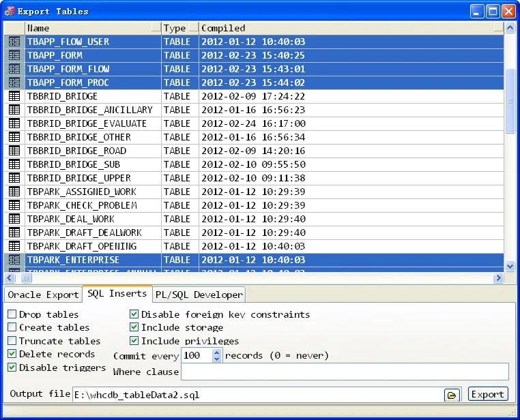Switch to the PL/SQL Developer tab
The height and width of the screenshot is (420, 520).
[x=199, y=295]
